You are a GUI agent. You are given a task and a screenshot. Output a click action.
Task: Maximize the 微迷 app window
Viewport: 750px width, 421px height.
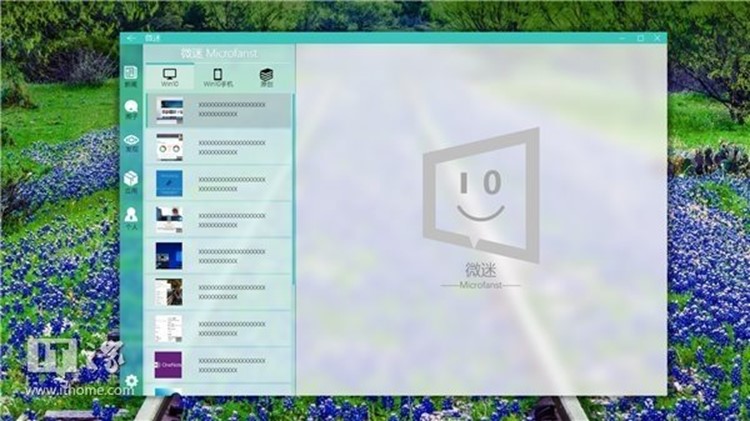click(x=640, y=38)
